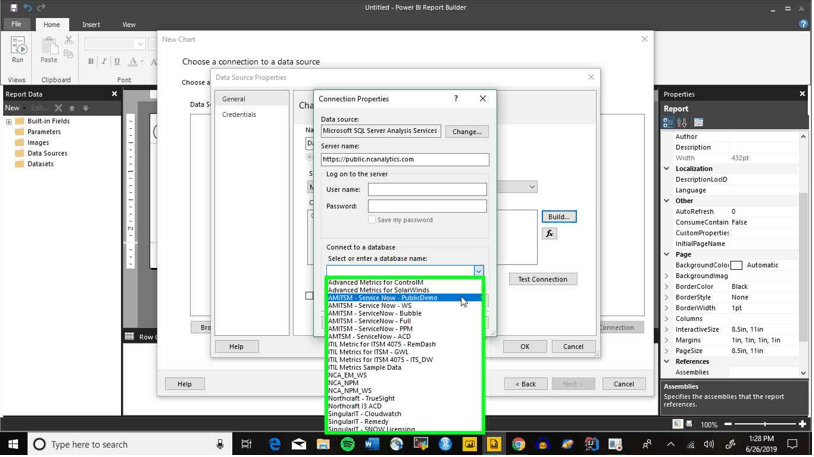Open the New dropdown in Report Data
This screenshot has height=457, width=814.
[x=15, y=108]
